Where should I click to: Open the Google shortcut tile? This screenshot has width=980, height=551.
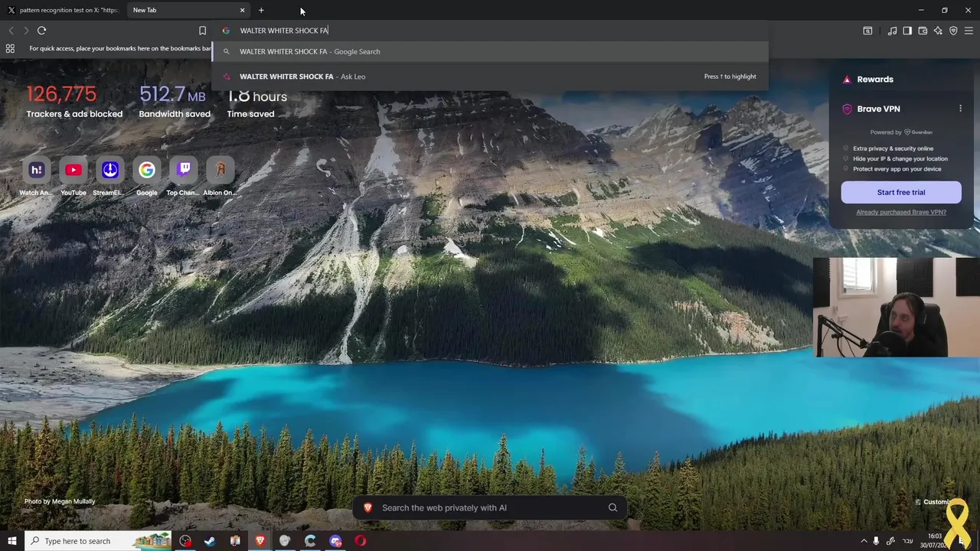pos(146,177)
